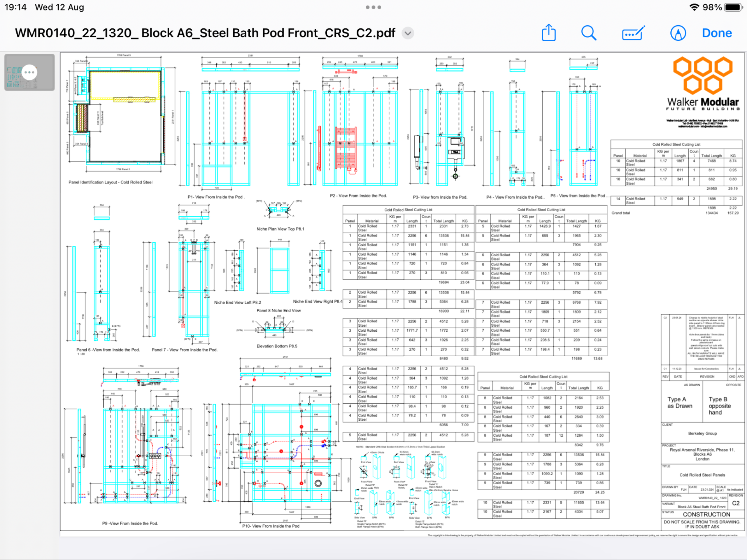Tap 'P10- View From Inside the Pod' label
This screenshot has width=747, height=560.
click(271, 526)
